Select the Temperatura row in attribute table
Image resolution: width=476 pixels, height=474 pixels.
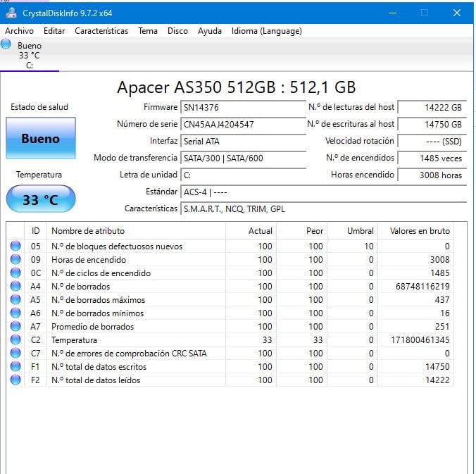coord(230,339)
